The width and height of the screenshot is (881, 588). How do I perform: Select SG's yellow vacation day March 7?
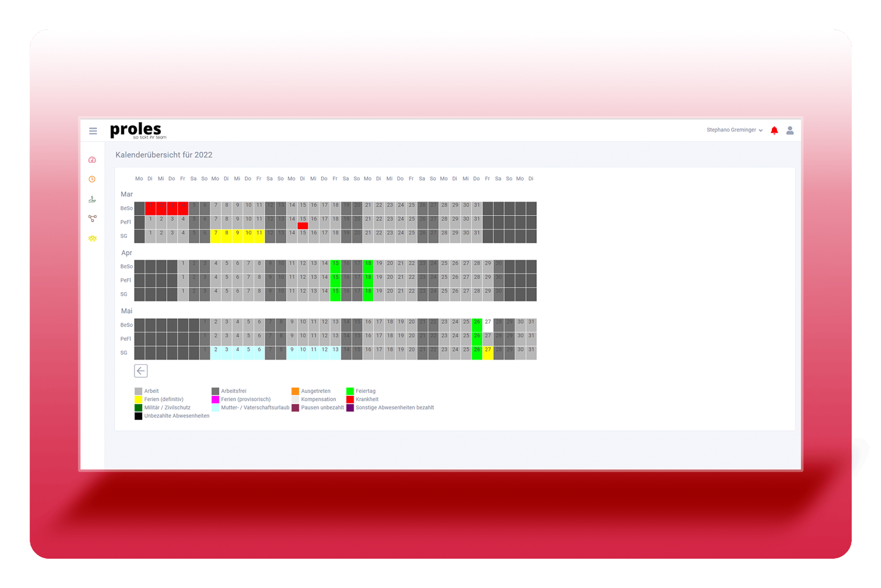click(x=216, y=236)
